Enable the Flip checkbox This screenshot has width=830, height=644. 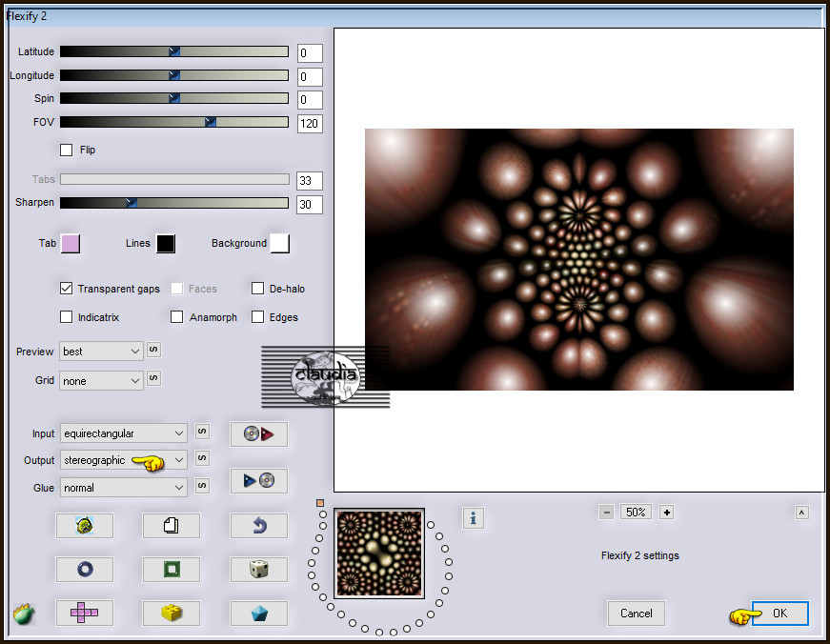(66, 150)
